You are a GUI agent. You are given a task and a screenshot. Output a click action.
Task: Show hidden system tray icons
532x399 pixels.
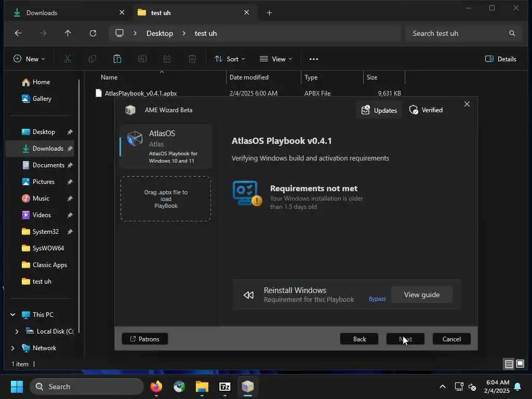[443, 387]
